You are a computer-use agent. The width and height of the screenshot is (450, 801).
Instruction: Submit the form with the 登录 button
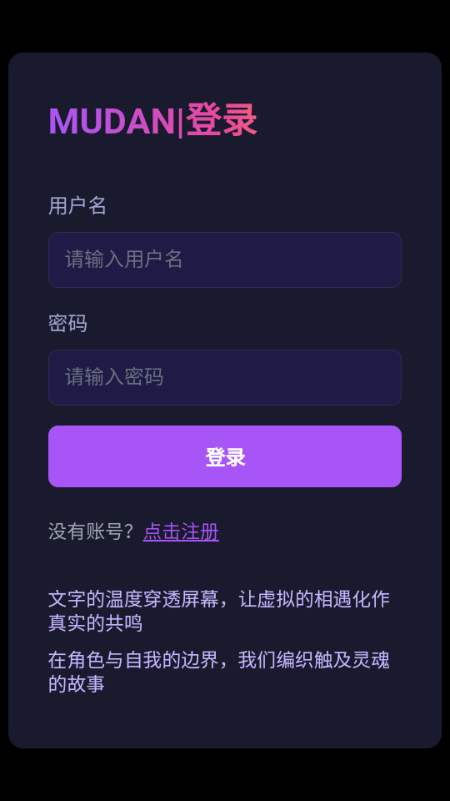pyautogui.click(x=225, y=456)
